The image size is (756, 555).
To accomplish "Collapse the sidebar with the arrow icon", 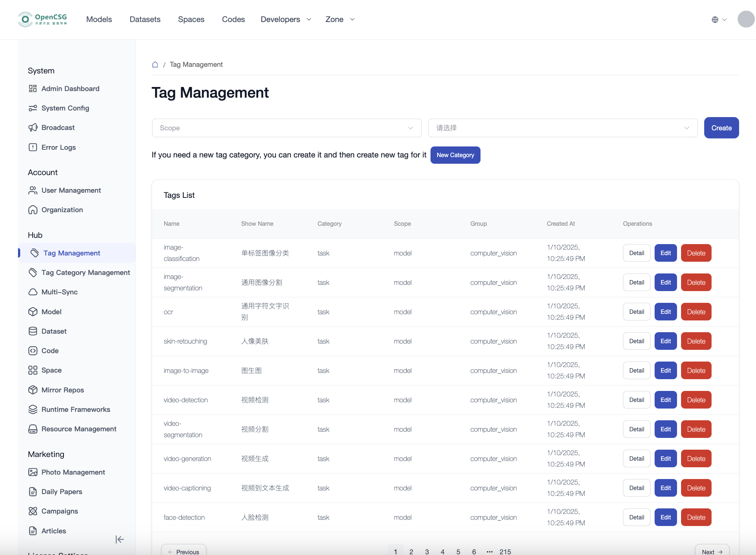I will tap(119, 539).
